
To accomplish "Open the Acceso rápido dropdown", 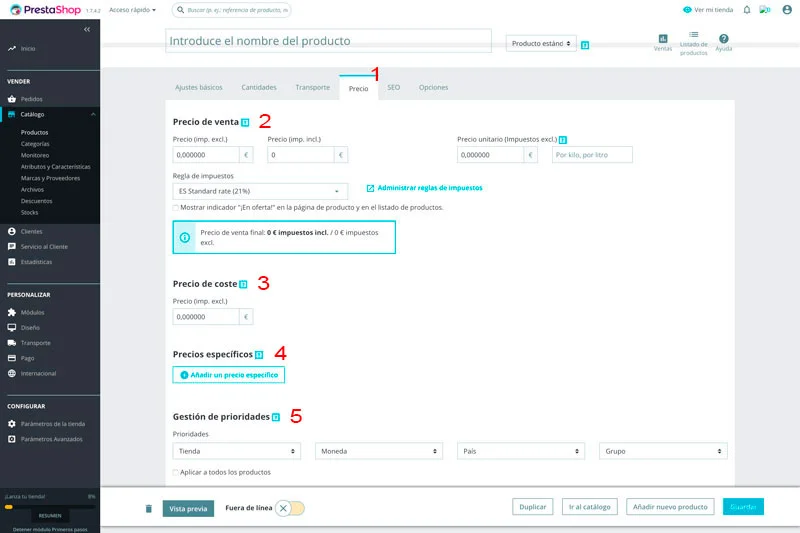I will (132, 10).
